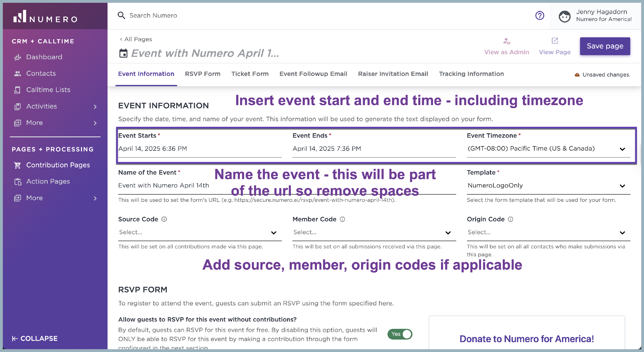The height and width of the screenshot is (352, 644).
Task: Open the help question mark icon
Action: pyautogui.click(x=539, y=15)
